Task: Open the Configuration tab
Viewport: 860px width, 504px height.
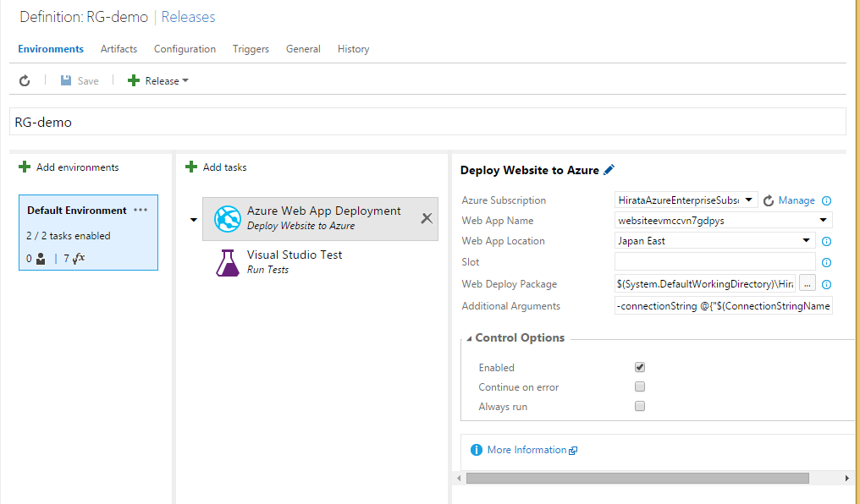Action: (185, 49)
